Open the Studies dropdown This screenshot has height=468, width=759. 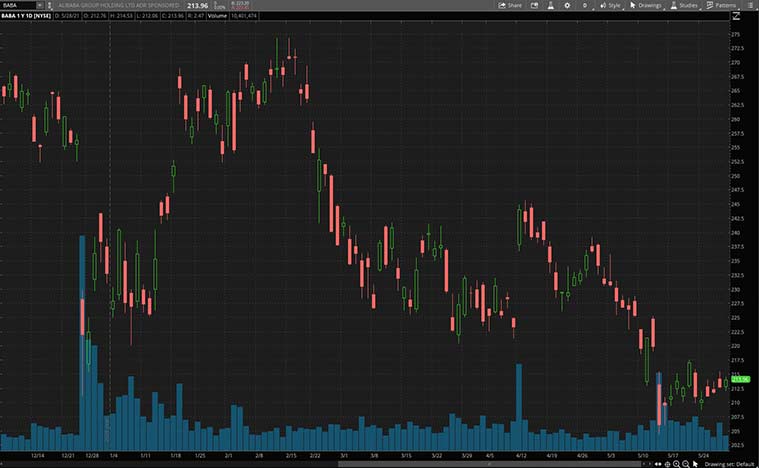pos(684,5)
